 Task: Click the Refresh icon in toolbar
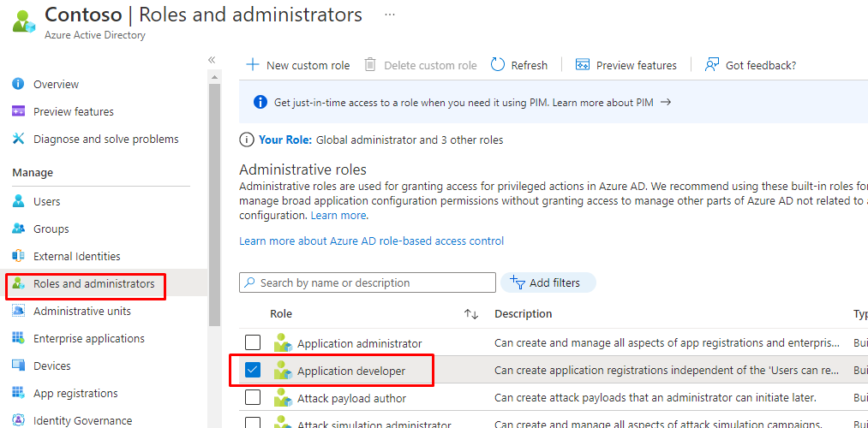tap(498, 65)
